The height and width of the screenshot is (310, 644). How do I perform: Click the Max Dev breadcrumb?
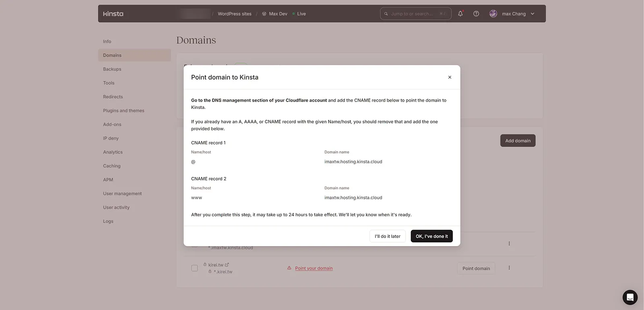278,14
